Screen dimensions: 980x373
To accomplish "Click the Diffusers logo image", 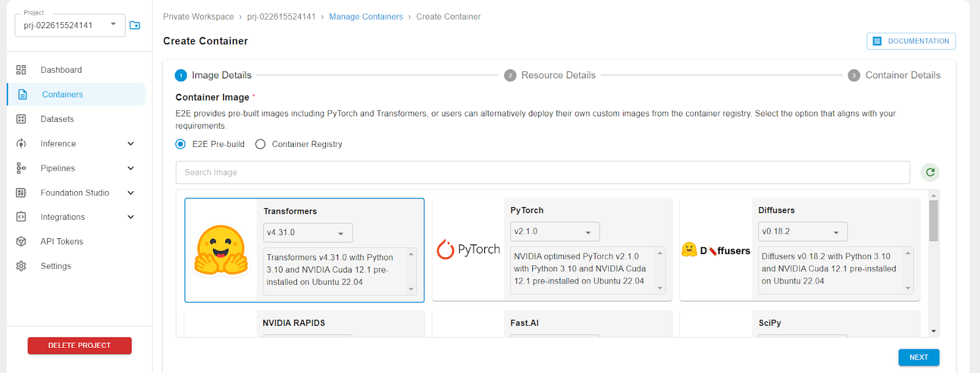I will click(716, 250).
